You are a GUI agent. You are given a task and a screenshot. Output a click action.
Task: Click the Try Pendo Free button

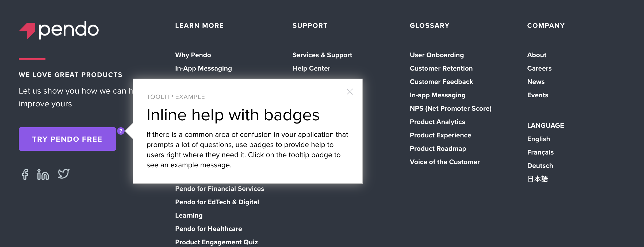(x=67, y=139)
